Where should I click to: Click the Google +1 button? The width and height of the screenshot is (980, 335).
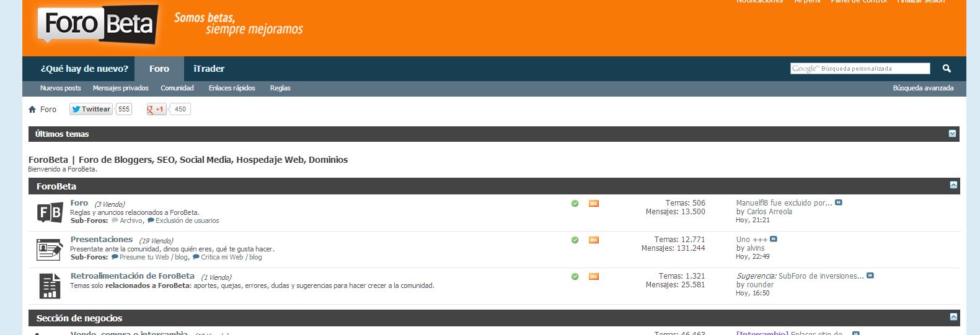coord(156,109)
